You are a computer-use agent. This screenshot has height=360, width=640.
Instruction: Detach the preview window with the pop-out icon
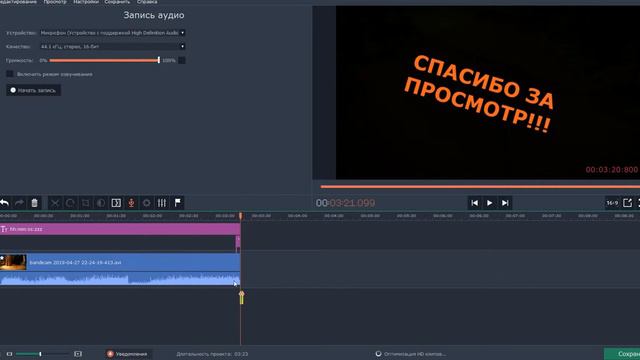[x=628, y=203]
